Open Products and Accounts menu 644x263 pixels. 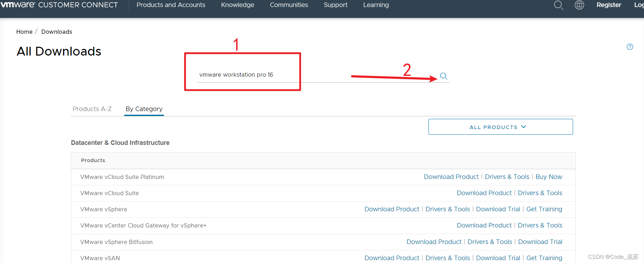click(x=171, y=5)
